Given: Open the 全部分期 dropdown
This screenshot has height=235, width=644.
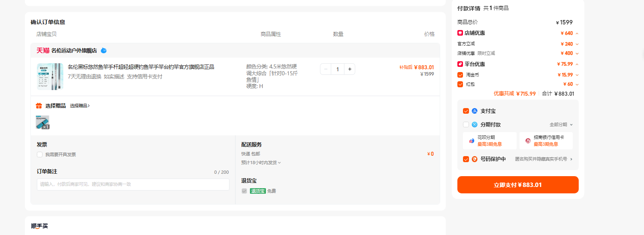Looking at the screenshot, I should tap(561, 125).
